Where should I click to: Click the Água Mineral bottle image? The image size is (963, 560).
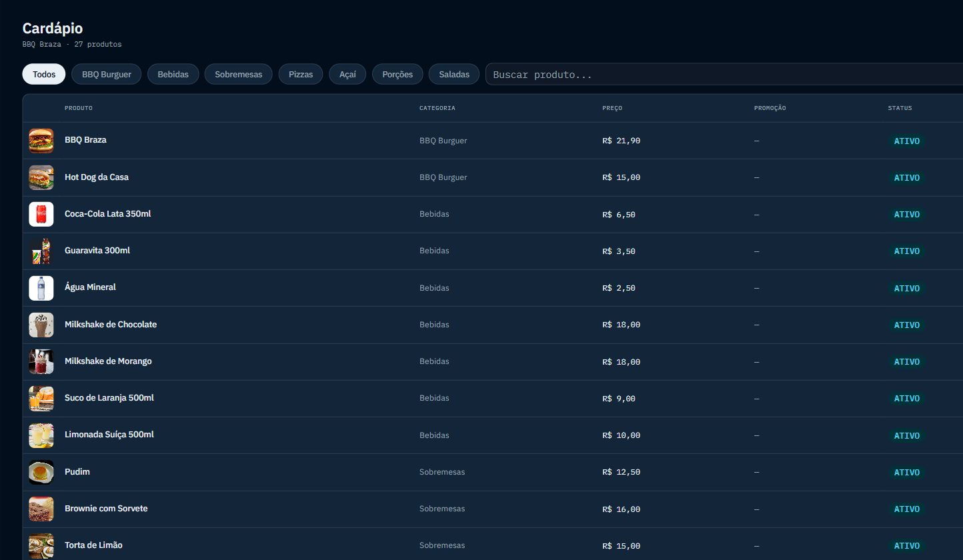click(41, 288)
